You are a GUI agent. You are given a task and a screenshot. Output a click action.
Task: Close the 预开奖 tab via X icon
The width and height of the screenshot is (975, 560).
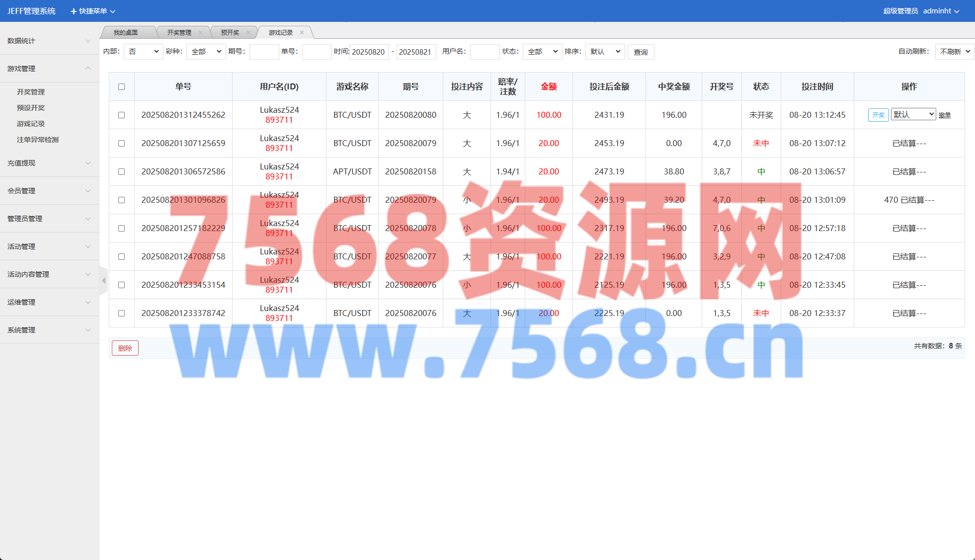(x=248, y=33)
